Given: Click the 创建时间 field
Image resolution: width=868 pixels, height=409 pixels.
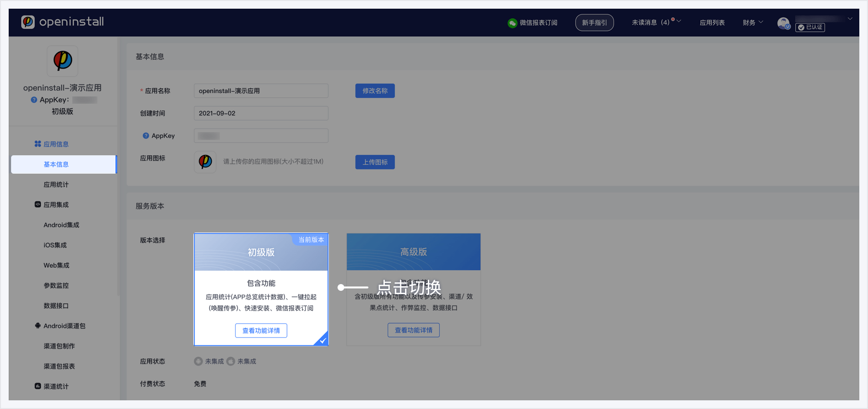Looking at the screenshot, I should (261, 113).
